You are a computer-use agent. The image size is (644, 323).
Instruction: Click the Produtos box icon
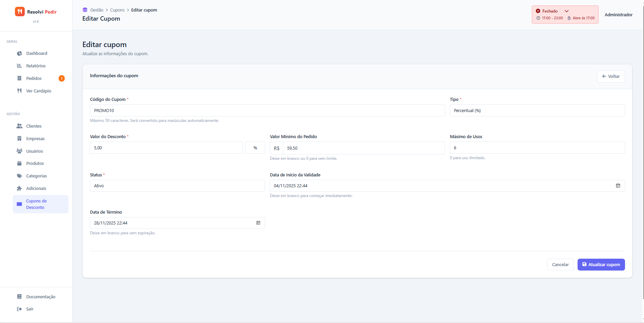19,164
